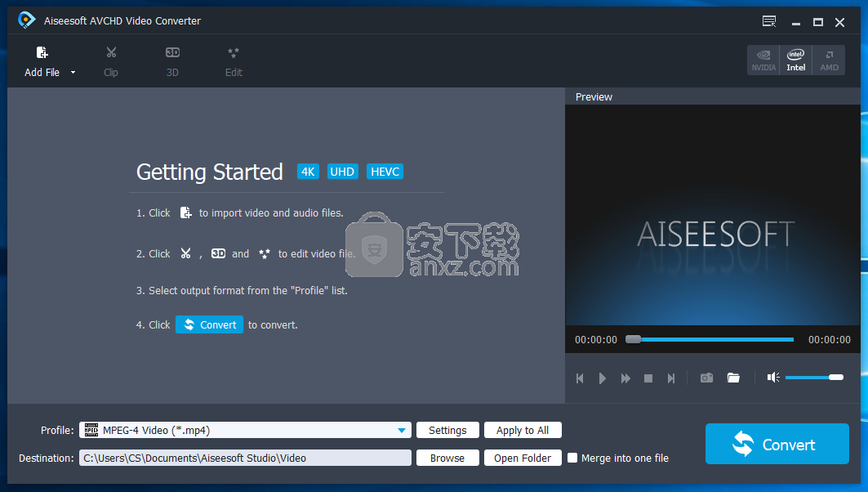Click the import file icon in step 1
Viewport: 868px width, 492px height.
pos(185,212)
